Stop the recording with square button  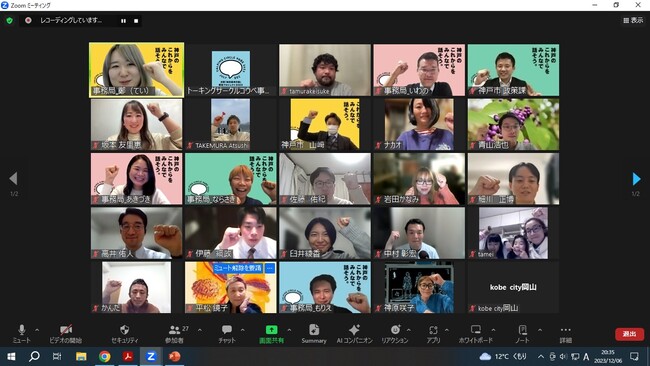[x=136, y=21]
